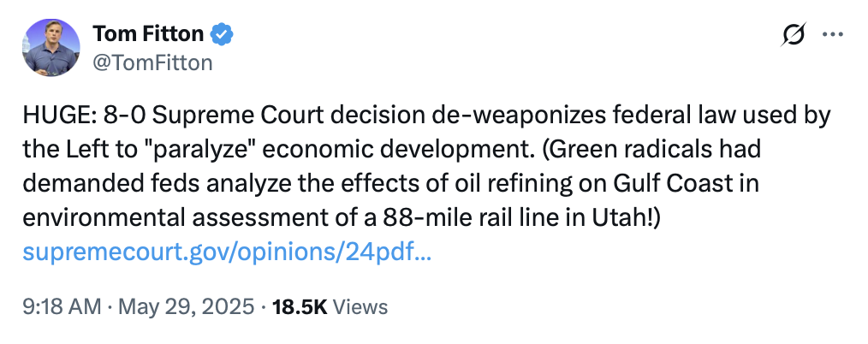The image size is (868, 344).
Task: Open the Grok explain-post icon
Action: pos(794,35)
